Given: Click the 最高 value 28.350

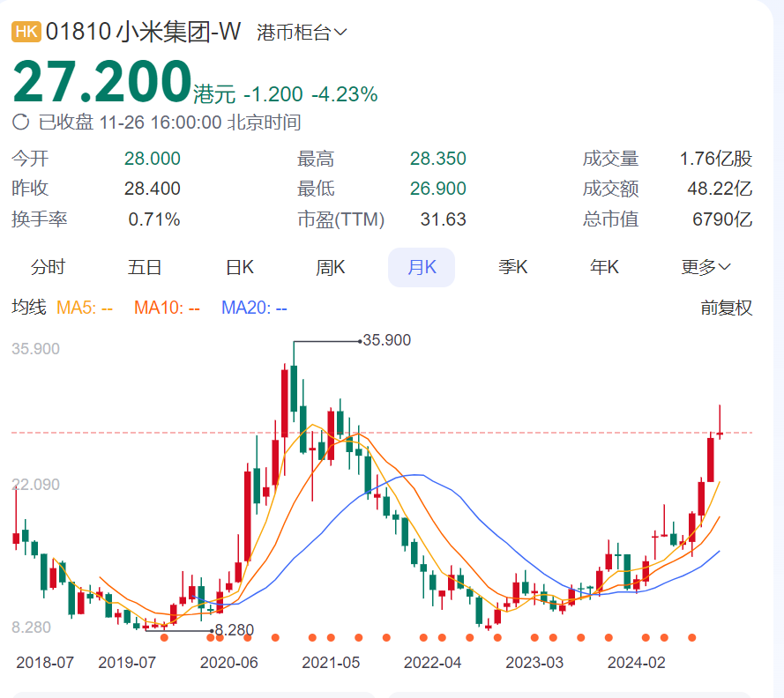Looking at the screenshot, I should coord(438,159).
